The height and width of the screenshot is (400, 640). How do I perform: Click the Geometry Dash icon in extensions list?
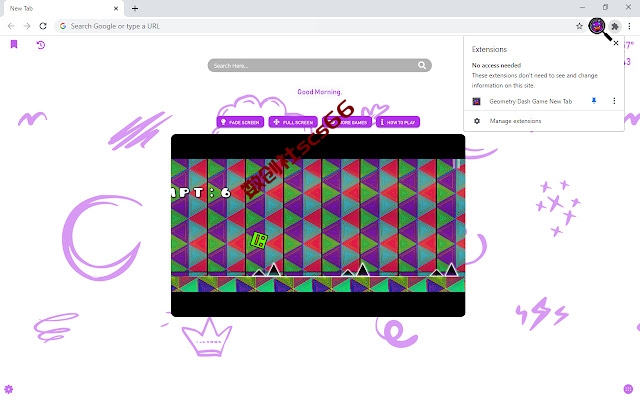(476, 101)
